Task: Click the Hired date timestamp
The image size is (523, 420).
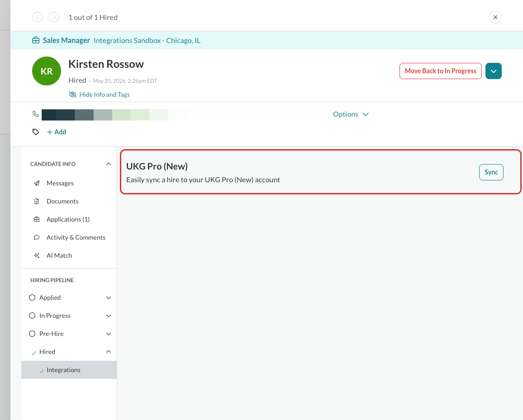Action: [x=125, y=81]
